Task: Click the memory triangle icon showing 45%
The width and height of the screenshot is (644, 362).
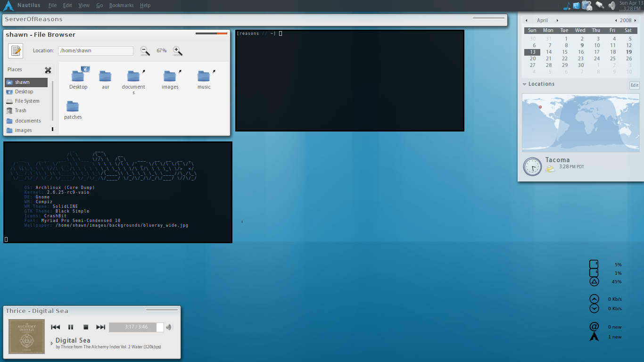Action: tap(594, 281)
